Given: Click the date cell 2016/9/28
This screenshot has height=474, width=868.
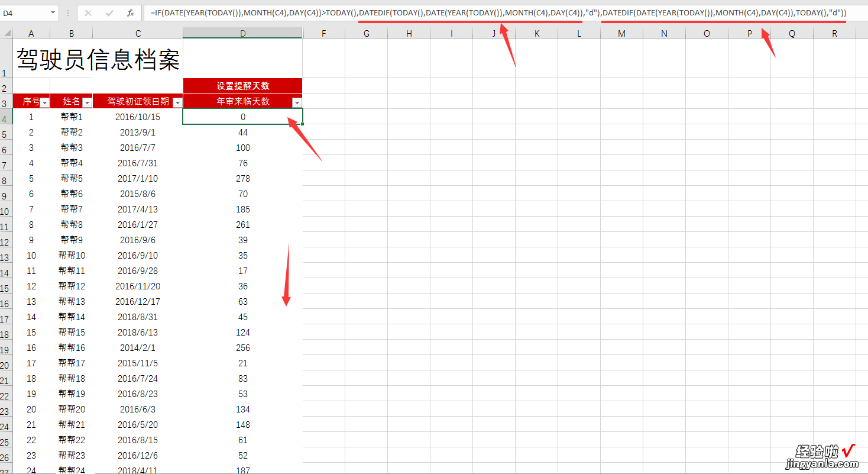Looking at the screenshot, I should [138, 271].
